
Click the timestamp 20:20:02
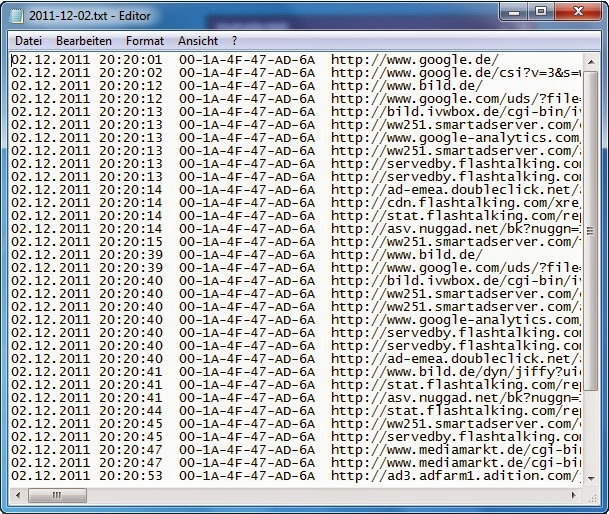click(130, 73)
